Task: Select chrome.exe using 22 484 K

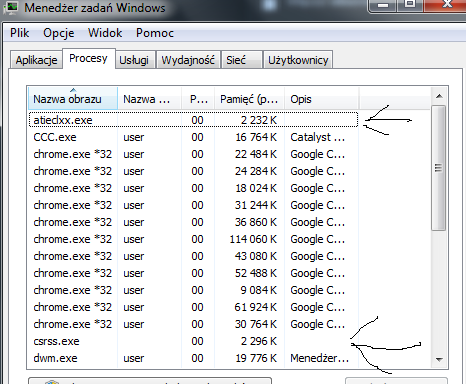Action: pos(193,154)
